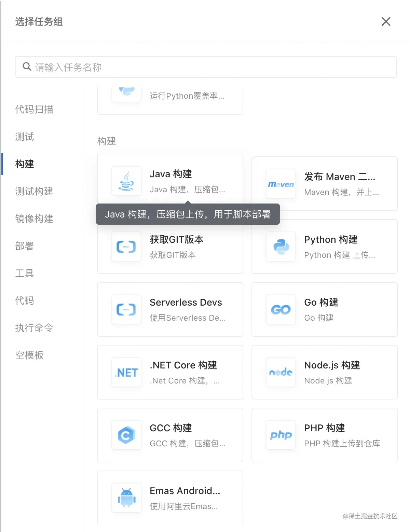This screenshot has width=410, height=532.
Task: Select the GO icon for Go 构建
Action: click(x=281, y=309)
